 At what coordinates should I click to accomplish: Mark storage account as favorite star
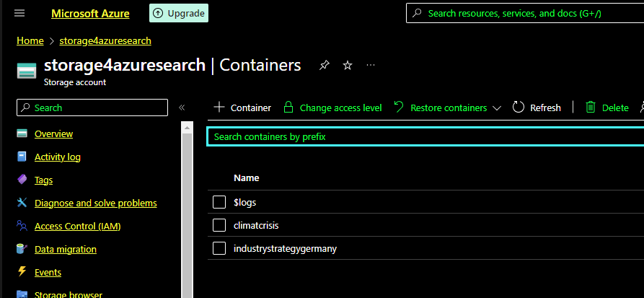(x=348, y=66)
